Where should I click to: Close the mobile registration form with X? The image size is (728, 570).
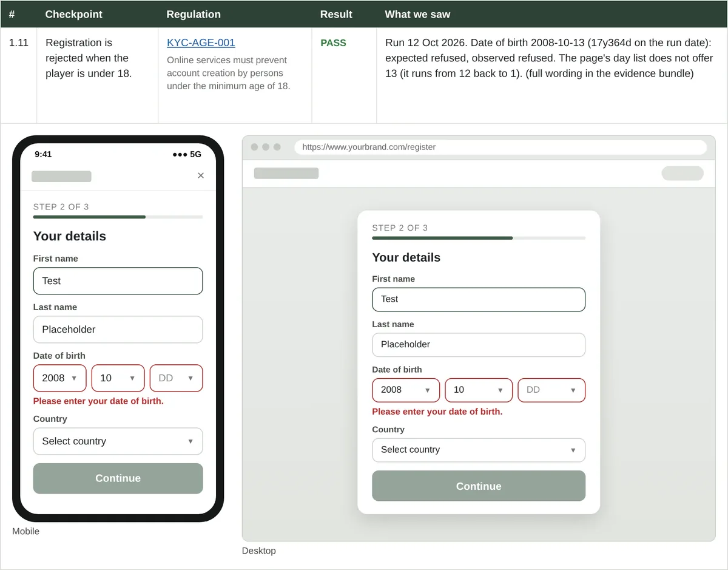pyautogui.click(x=201, y=176)
